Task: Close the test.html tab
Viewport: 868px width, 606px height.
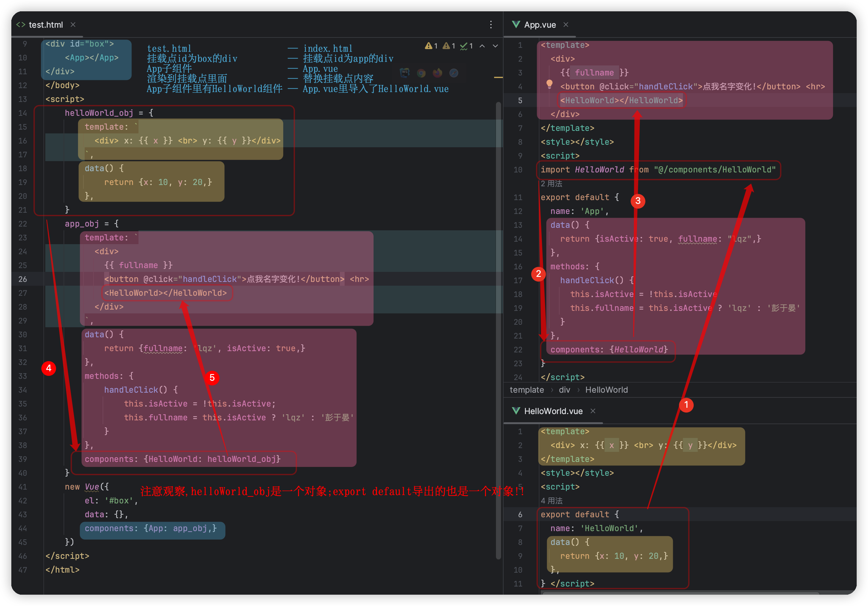Action: coord(73,25)
